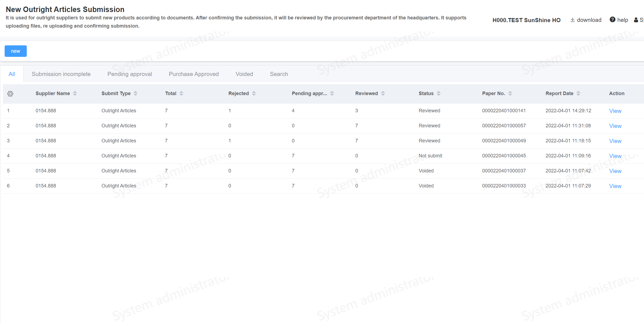Click the download icon in the header
The height and width of the screenshot is (323, 644).
click(573, 20)
